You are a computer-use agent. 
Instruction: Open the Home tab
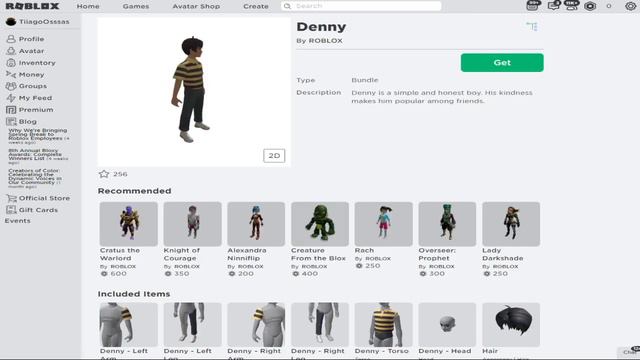(x=88, y=7)
